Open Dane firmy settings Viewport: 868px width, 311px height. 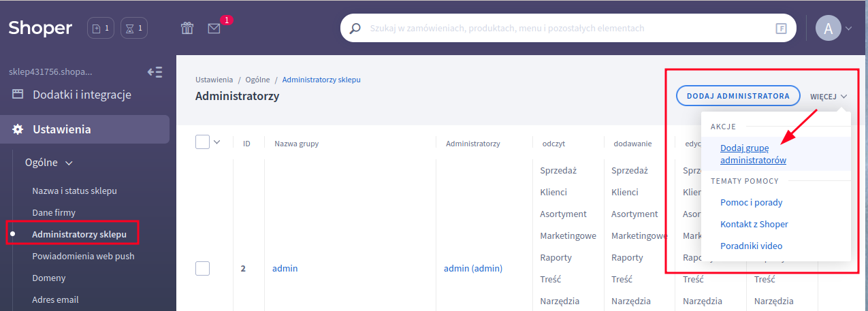(54, 212)
